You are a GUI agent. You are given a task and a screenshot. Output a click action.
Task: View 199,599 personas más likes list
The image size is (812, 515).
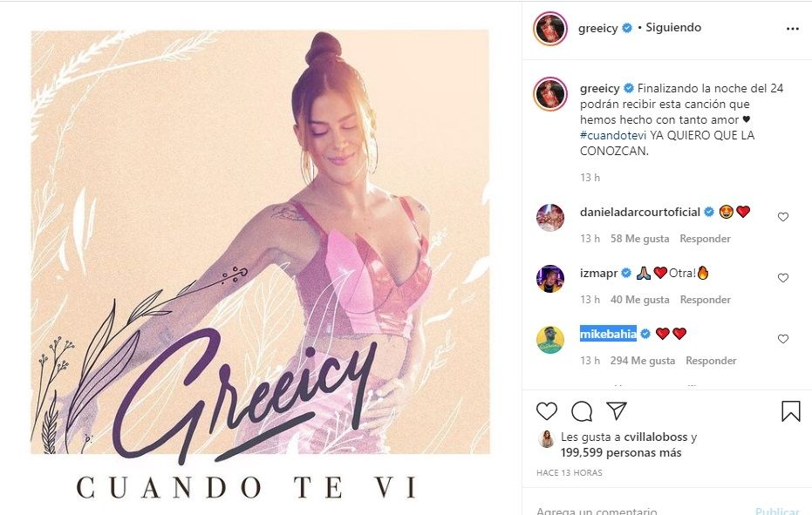click(621, 453)
